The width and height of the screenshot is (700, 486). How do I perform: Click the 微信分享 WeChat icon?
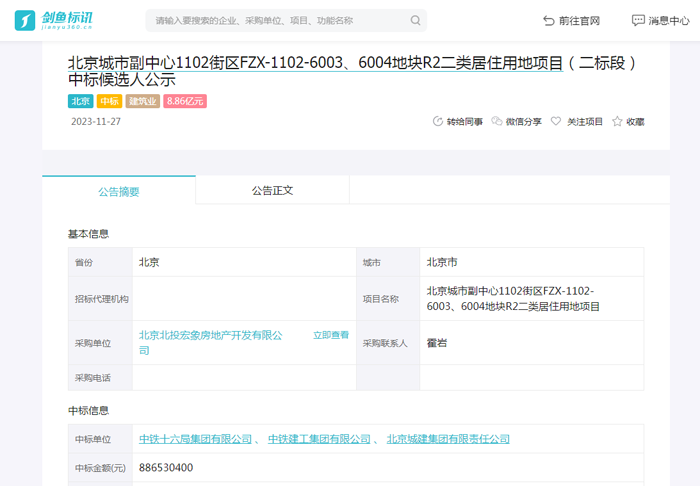tap(497, 121)
